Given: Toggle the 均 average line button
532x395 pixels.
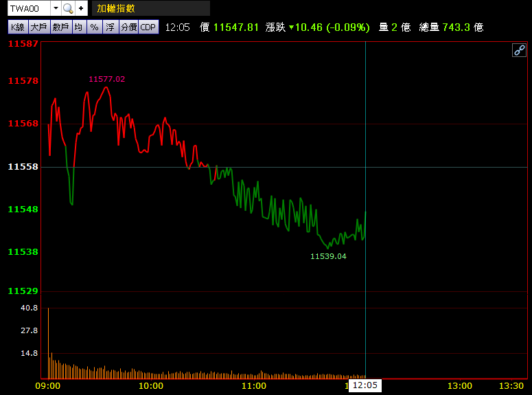Looking at the screenshot, I should pos(79,27).
